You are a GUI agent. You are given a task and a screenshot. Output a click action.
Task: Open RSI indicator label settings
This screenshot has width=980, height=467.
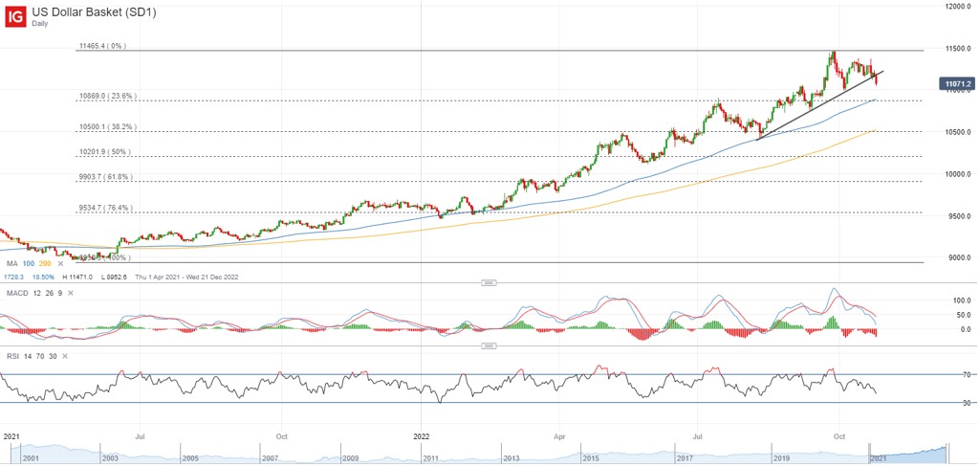click(x=11, y=356)
